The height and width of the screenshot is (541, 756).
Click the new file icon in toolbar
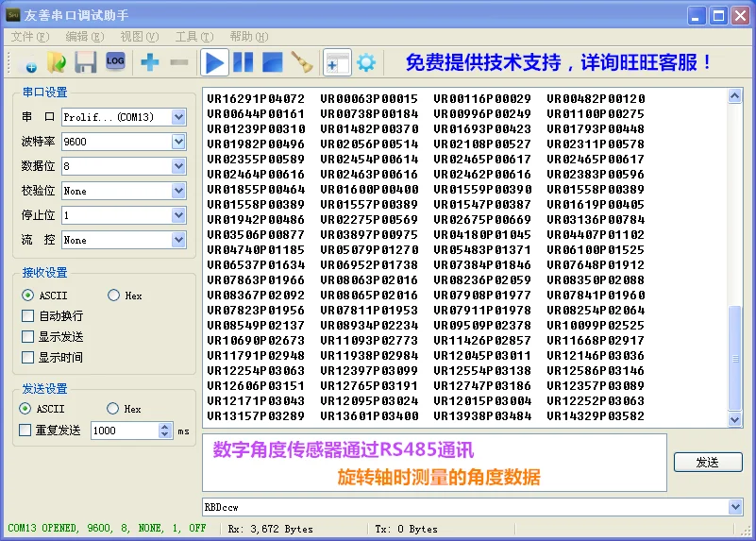25,63
